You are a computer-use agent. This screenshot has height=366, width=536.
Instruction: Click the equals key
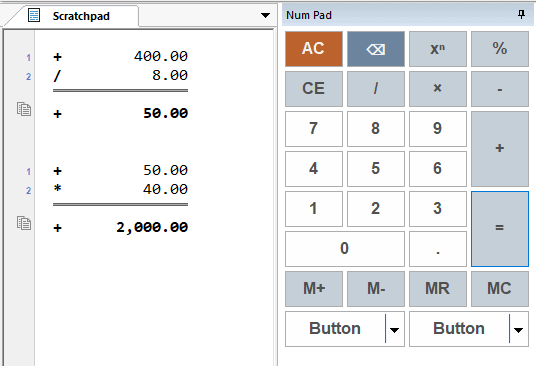(x=500, y=229)
